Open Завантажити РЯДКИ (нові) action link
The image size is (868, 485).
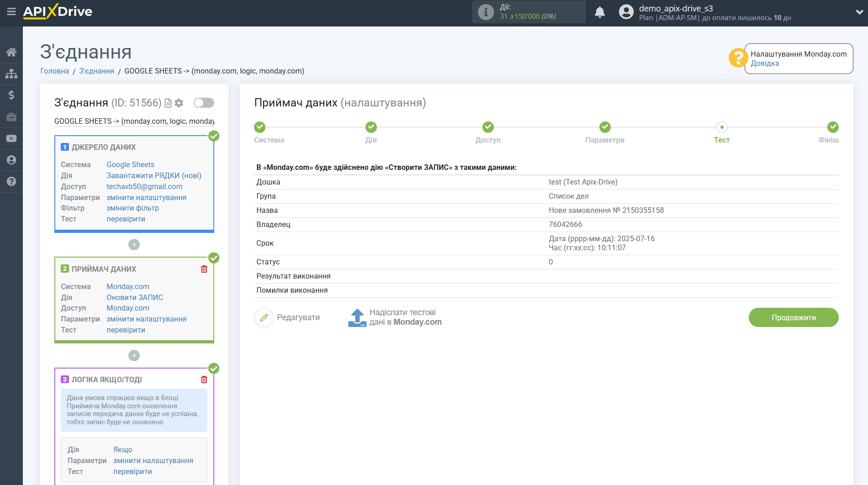tap(154, 175)
